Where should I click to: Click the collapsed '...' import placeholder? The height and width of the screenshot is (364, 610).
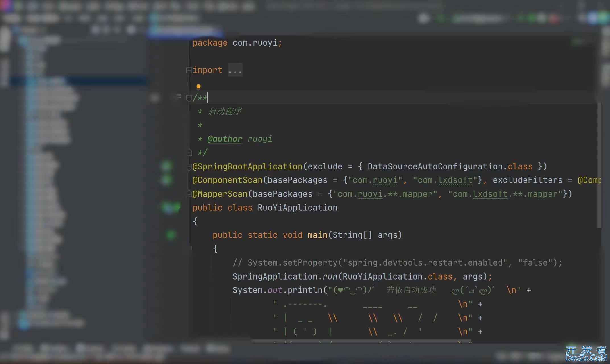(x=235, y=70)
